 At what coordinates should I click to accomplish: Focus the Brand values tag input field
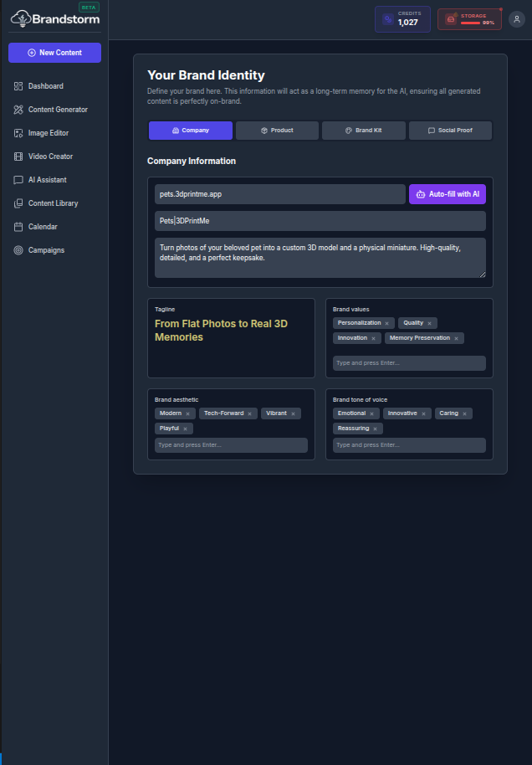(409, 363)
